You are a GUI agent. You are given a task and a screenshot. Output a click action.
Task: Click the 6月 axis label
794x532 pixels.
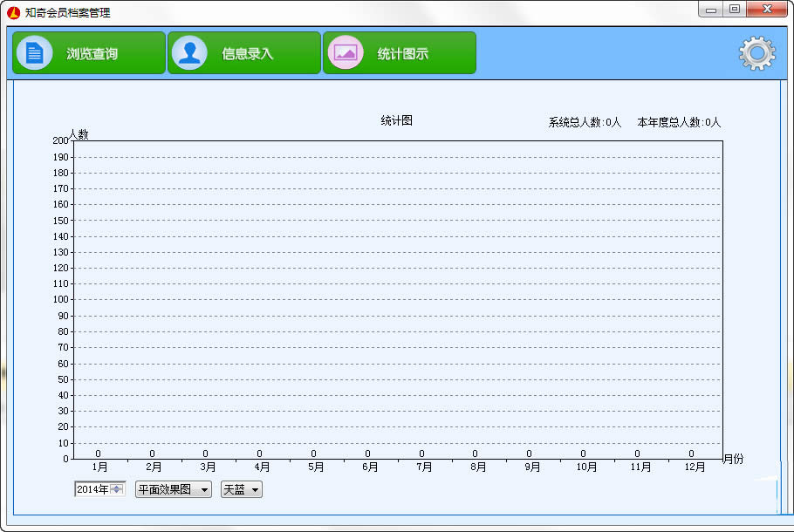(x=370, y=467)
